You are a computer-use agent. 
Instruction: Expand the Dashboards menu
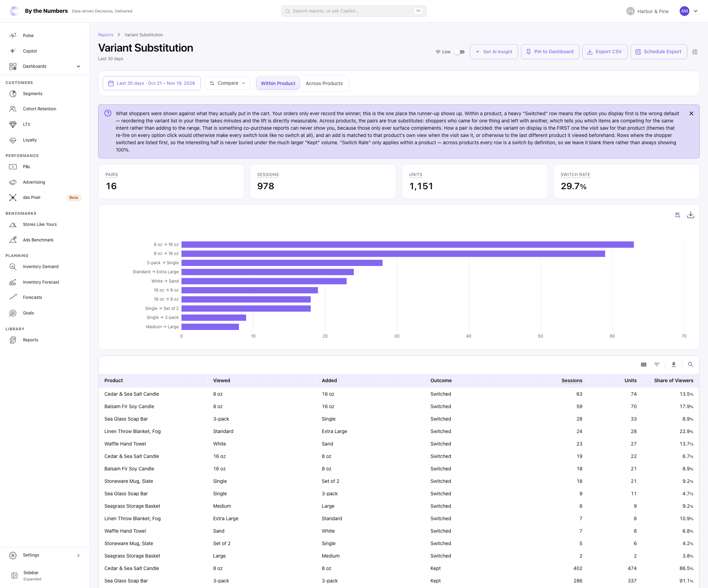coord(45,66)
